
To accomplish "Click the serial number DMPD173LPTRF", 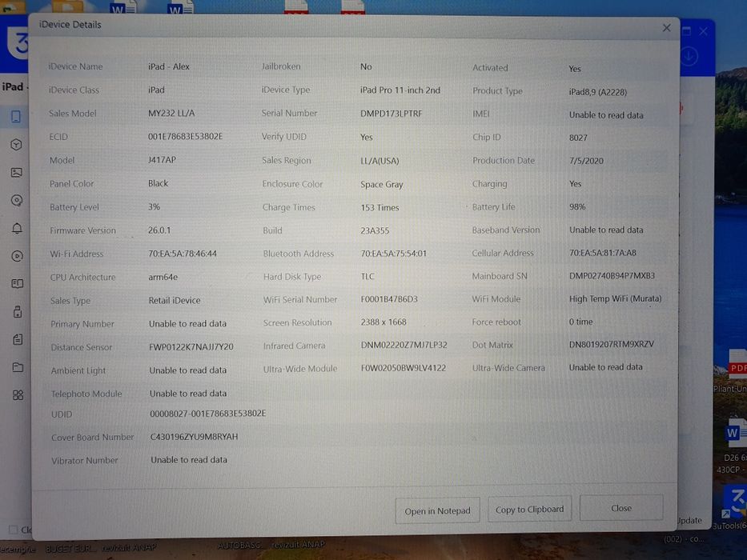I will [x=392, y=114].
